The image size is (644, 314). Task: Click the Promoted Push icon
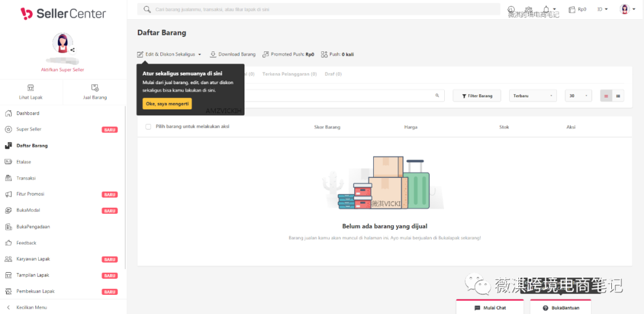click(266, 54)
